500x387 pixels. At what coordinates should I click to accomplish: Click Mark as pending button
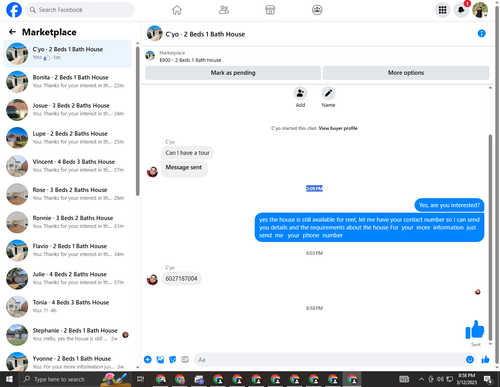(x=233, y=73)
